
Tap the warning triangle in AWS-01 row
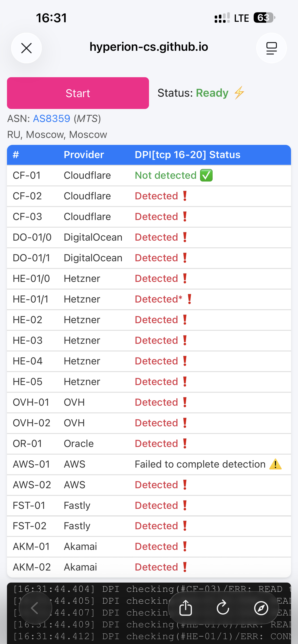point(275,464)
